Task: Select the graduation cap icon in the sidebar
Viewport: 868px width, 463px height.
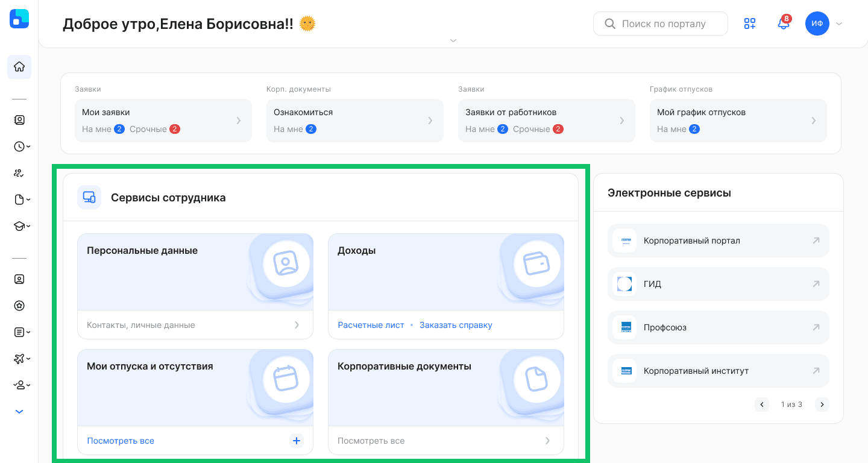Action: pyautogui.click(x=17, y=226)
